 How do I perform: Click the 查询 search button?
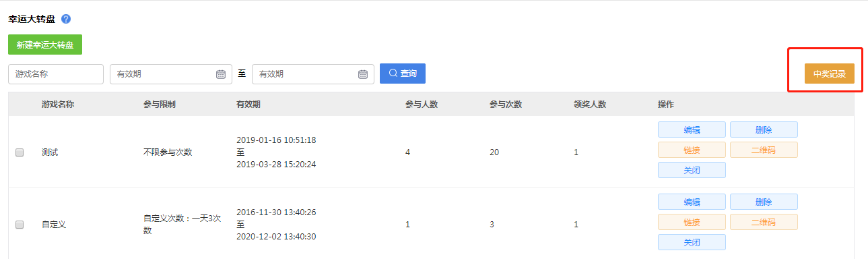tap(403, 74)
